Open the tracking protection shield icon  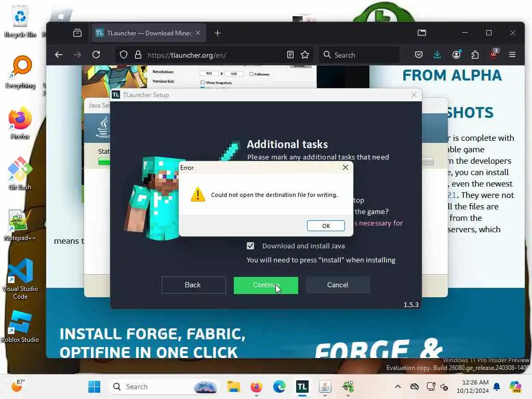pos(124,55)
